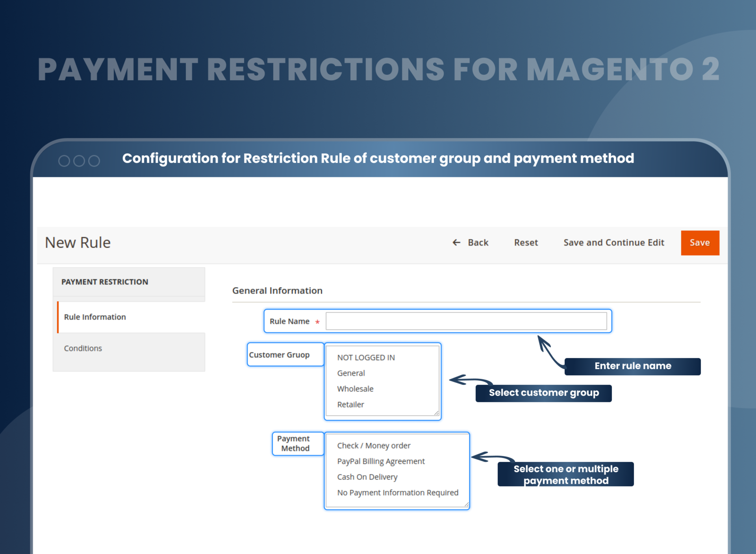Screen dimensions: 756x554
Task: Switch to the Conditions section
Action: click(83, 348)
